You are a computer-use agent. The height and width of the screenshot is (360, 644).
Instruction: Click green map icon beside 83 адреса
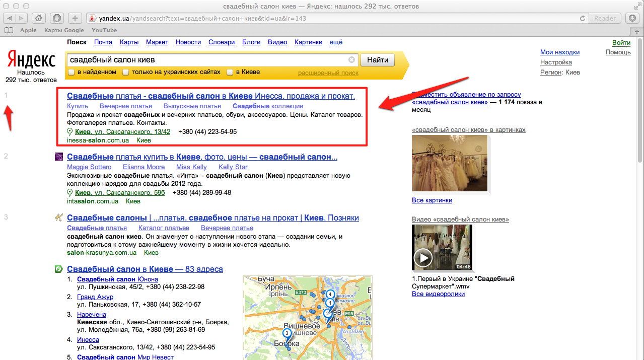tap(59, 269)
